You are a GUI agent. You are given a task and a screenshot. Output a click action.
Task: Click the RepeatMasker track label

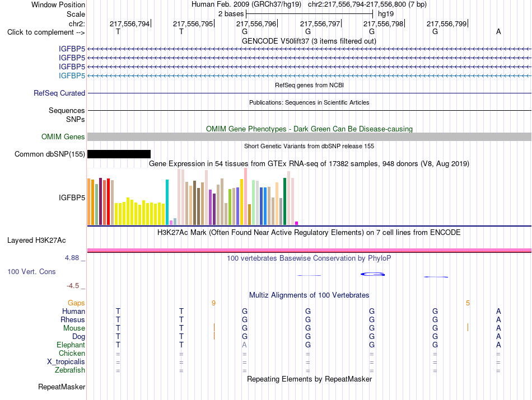pyautogui.click(x=62, y=387)
